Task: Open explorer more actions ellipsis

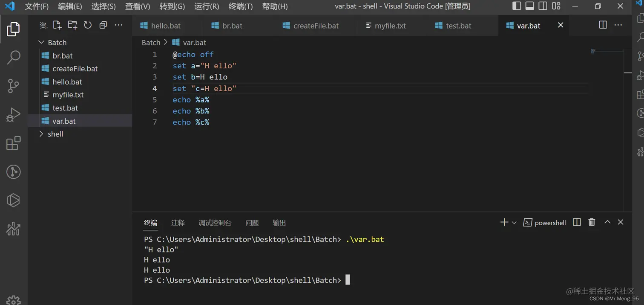Action: (119, 25)
